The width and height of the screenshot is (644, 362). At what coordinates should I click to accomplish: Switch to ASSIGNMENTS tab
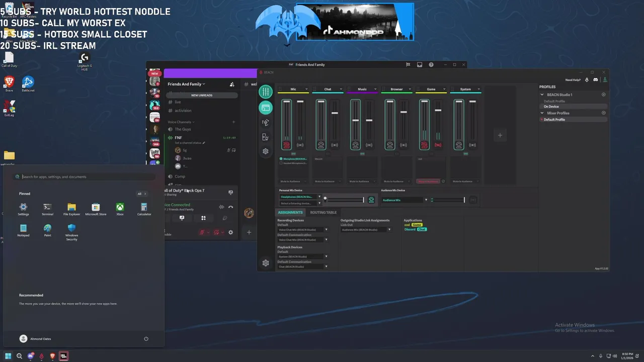(x=290, y=212)
